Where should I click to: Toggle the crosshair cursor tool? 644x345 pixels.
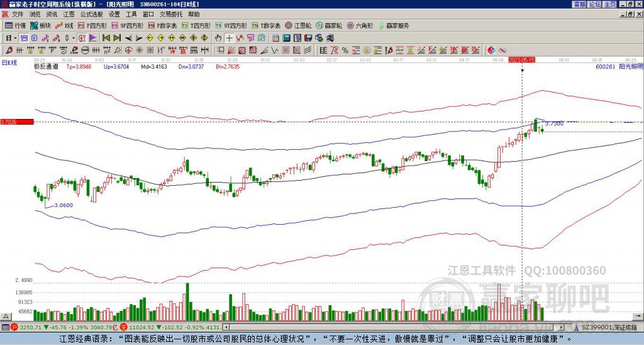[x=230, y=38]
